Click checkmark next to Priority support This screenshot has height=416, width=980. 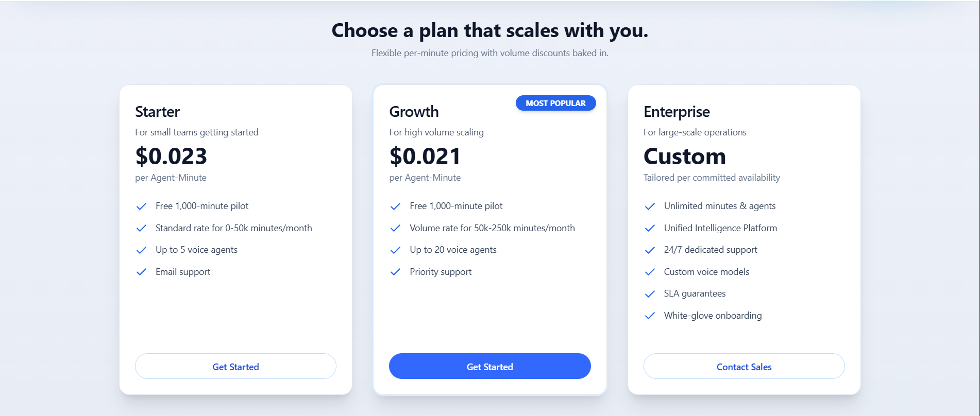pos(395,272)
